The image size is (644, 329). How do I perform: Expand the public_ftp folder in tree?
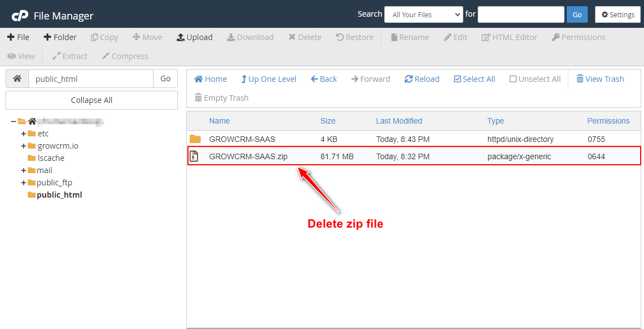coord(23,183)
